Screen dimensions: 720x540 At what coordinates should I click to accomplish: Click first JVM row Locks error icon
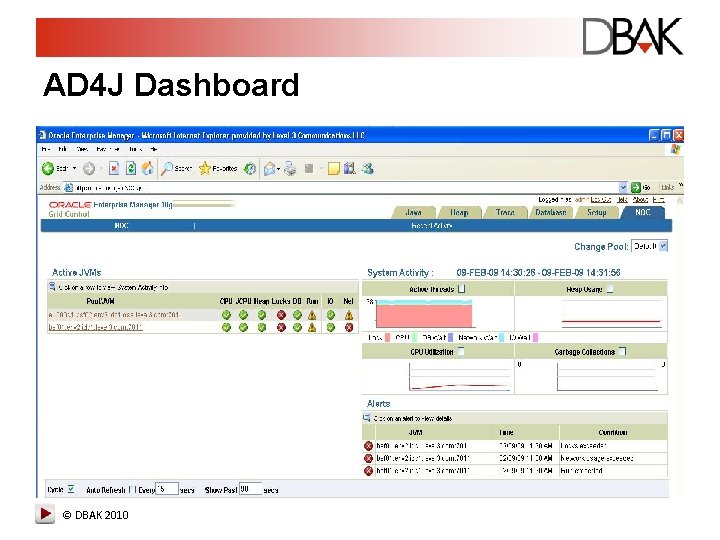(281, 315)
